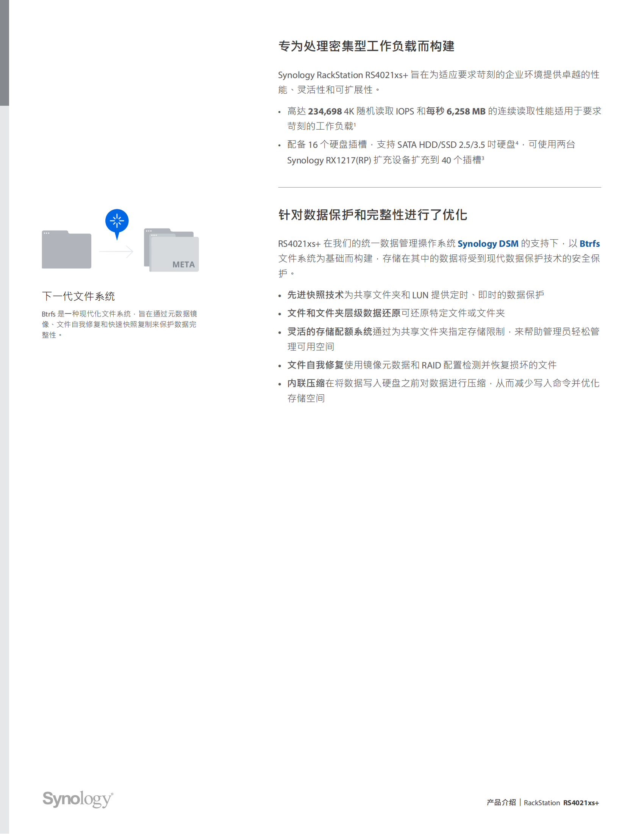Click heading 针对数据保护和完整性进行了优化
This screenshot has width=644, height=834.
[372, 215]
